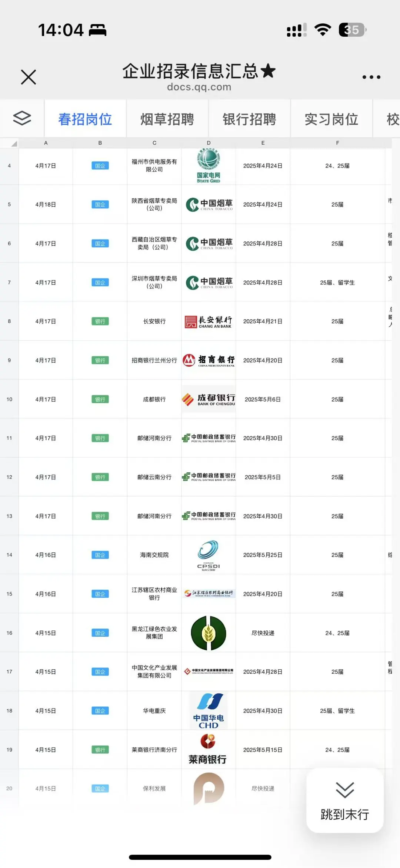Screen dimensions: 400x868
Task: Click China Tobacco logo for 深圳市烟草专卖局
Action: 209,283
